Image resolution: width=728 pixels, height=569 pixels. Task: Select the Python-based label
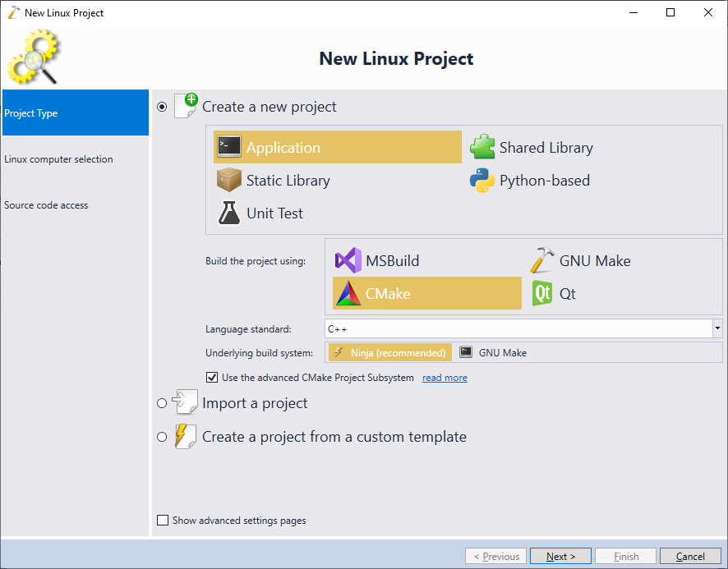(545, 180)
